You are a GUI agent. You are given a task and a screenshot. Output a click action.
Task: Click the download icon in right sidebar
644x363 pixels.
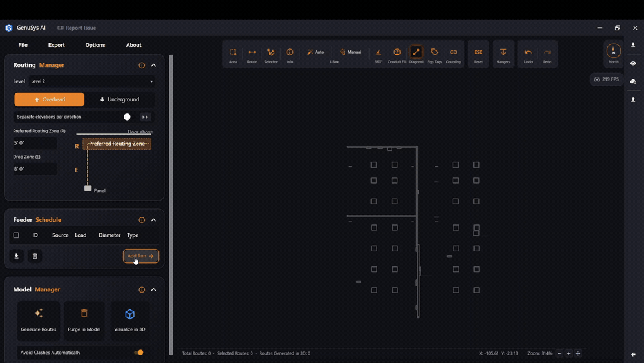[633, 44]
